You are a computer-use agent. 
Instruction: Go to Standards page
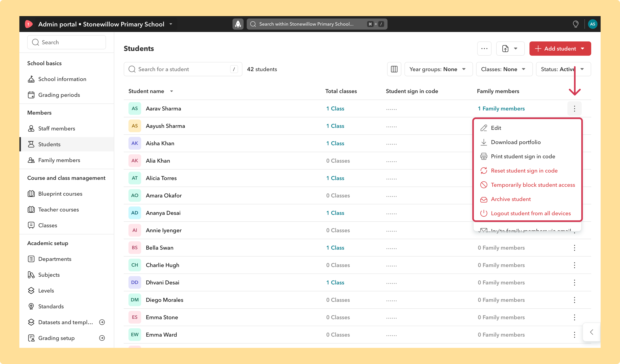click(x=67, y=306)
